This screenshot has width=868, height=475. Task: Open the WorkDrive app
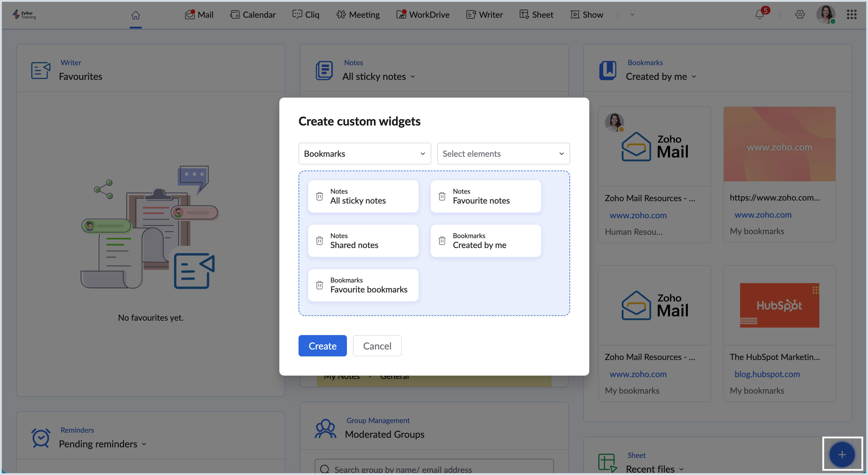[x=423, y=14]
